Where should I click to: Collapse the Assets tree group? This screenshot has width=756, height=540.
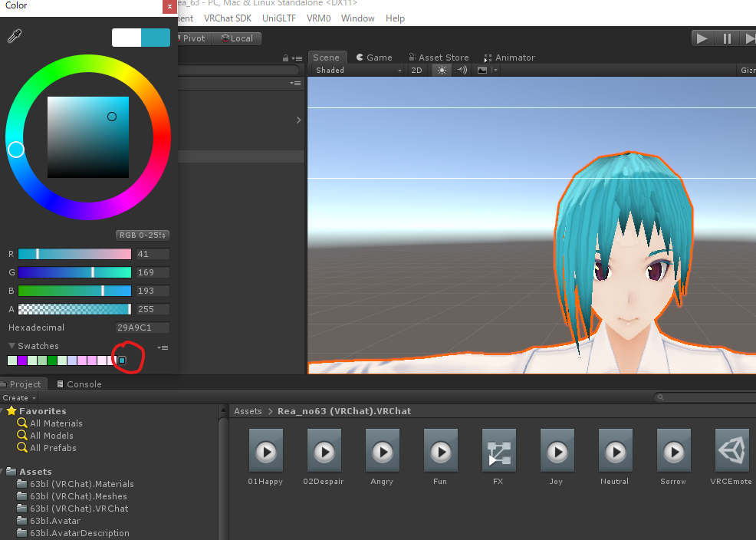point(2,472)
